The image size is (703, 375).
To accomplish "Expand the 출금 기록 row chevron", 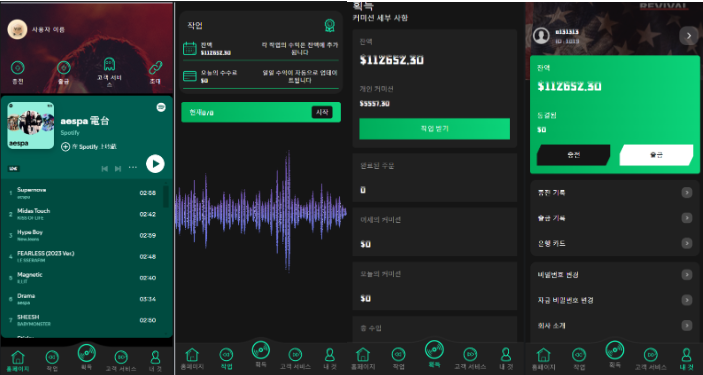I will [x=686, y=218].
